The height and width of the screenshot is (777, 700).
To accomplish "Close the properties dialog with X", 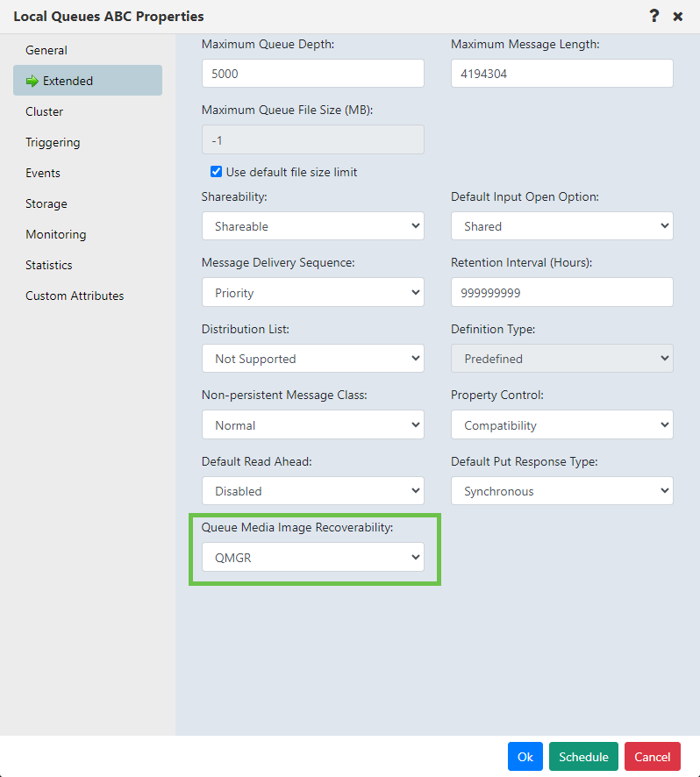I will point(678,17).
